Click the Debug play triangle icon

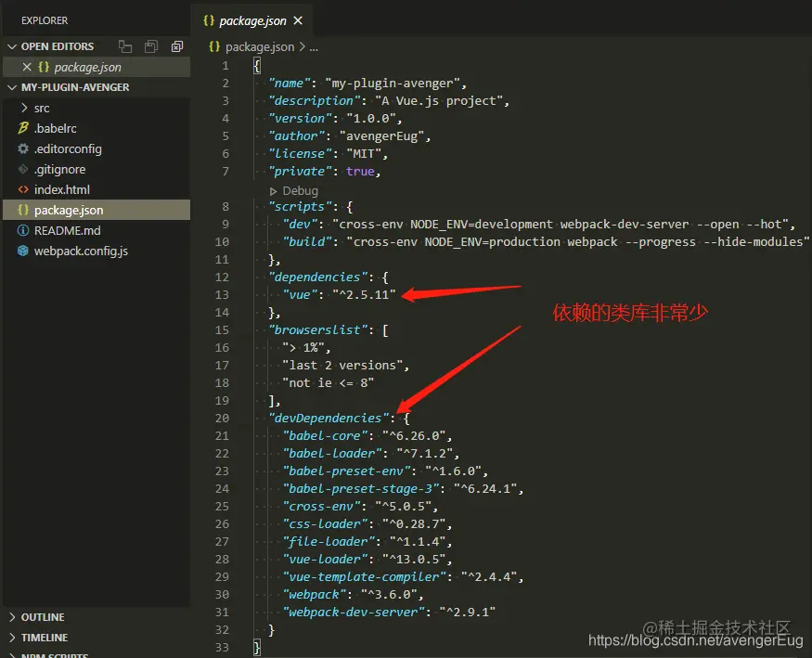click(274, 191)
